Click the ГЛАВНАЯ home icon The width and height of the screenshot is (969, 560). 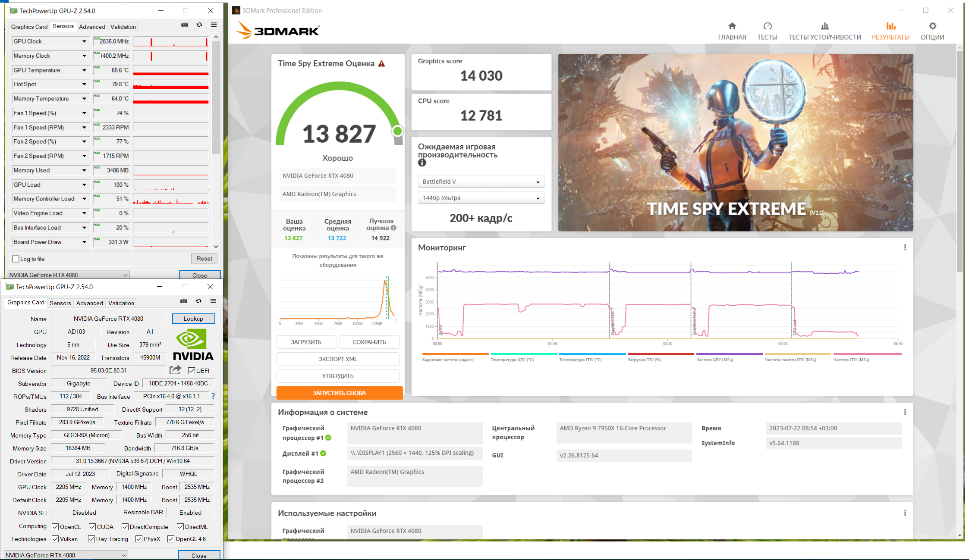tap(732, 26)
